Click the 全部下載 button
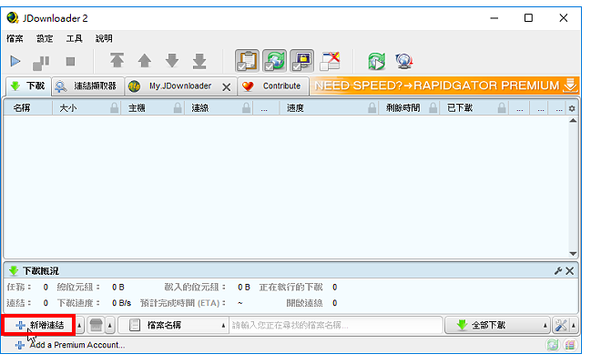 (493, 325)
